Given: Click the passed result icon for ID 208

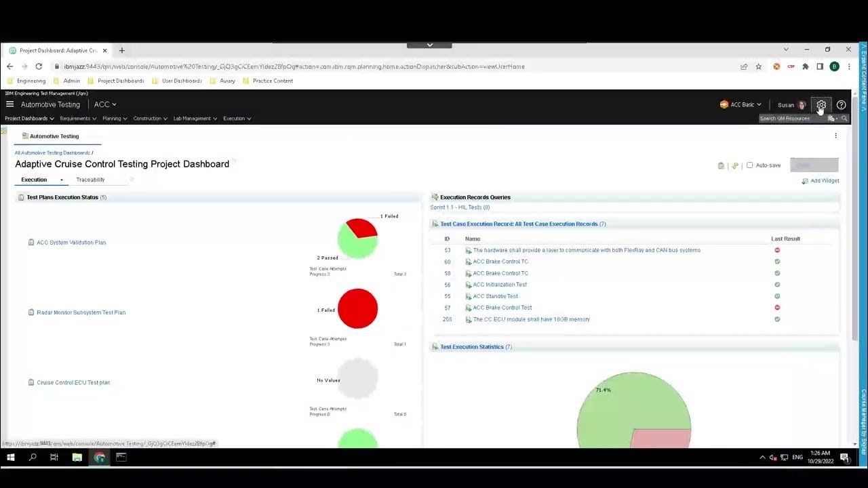Looking at the screenshot, I should point(777,319).
